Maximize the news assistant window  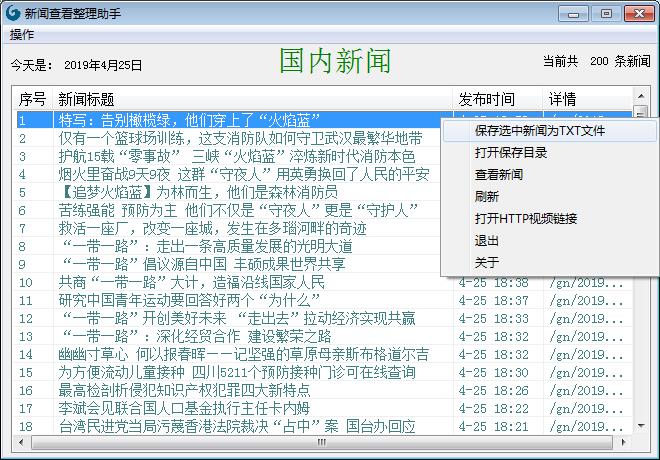(604, 14)
